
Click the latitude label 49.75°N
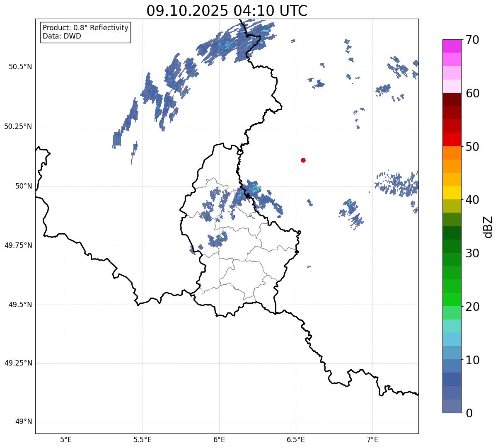[18, 245]
